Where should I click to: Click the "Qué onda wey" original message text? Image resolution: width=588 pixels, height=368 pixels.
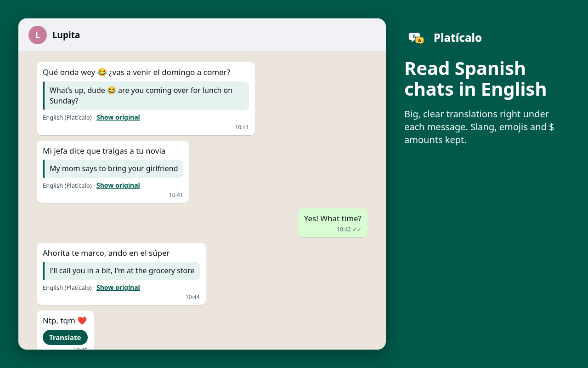click(136, 72)
